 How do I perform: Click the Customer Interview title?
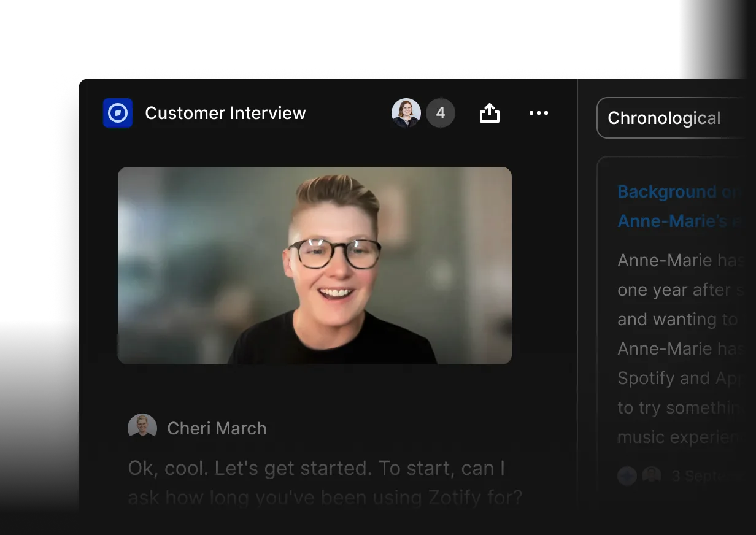(x=225, y=113)
